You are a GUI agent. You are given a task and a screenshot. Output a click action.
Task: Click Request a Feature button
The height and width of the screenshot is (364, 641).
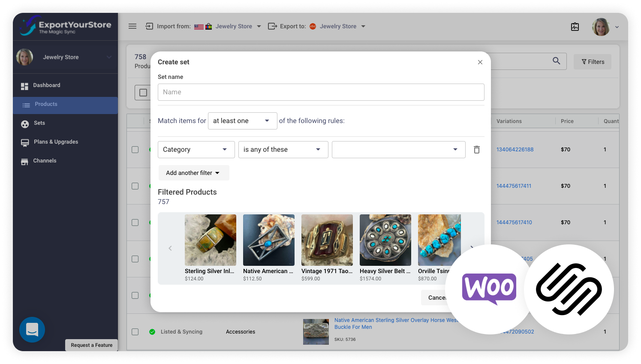[x=91, y=345]
